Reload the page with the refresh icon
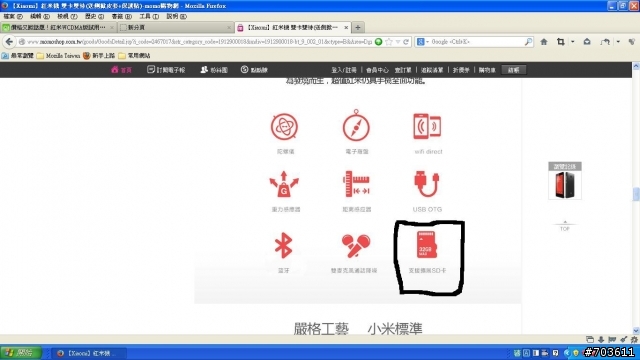The image size is (640, 360). [x=406, y=42]
